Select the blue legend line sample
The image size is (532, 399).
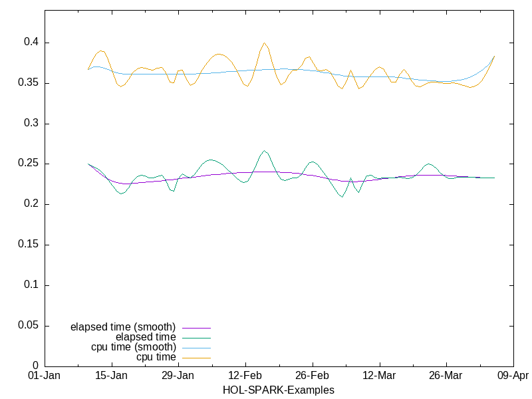tap(196, 347)
